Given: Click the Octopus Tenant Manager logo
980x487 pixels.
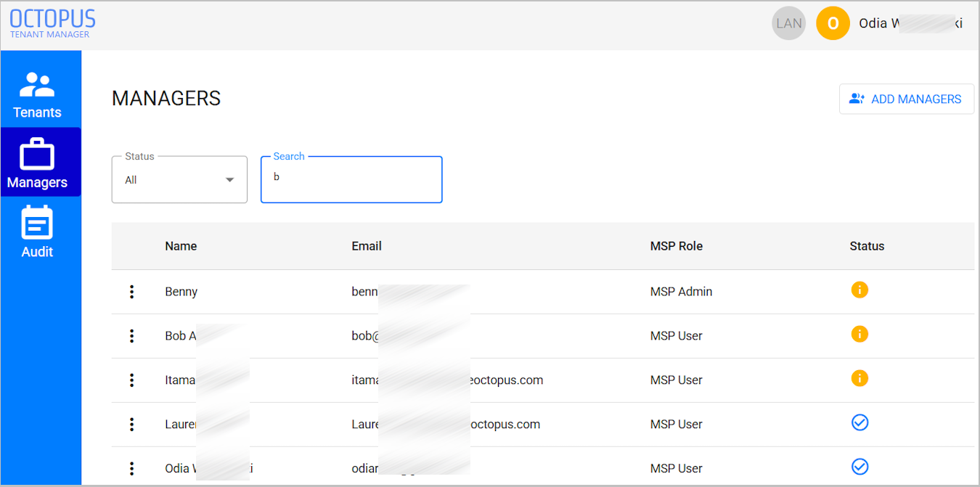Looking at the screenshot, I should (x=52, y=23).
